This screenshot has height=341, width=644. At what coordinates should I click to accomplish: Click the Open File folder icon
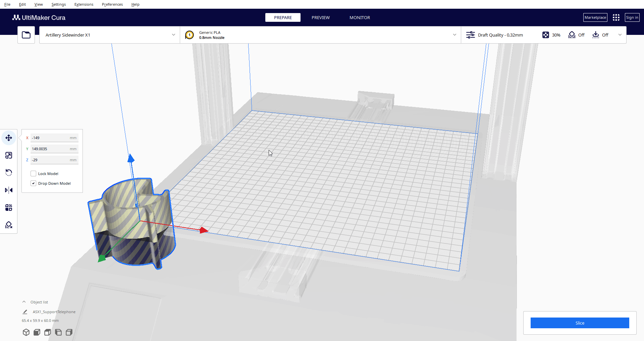click(26, 35)
